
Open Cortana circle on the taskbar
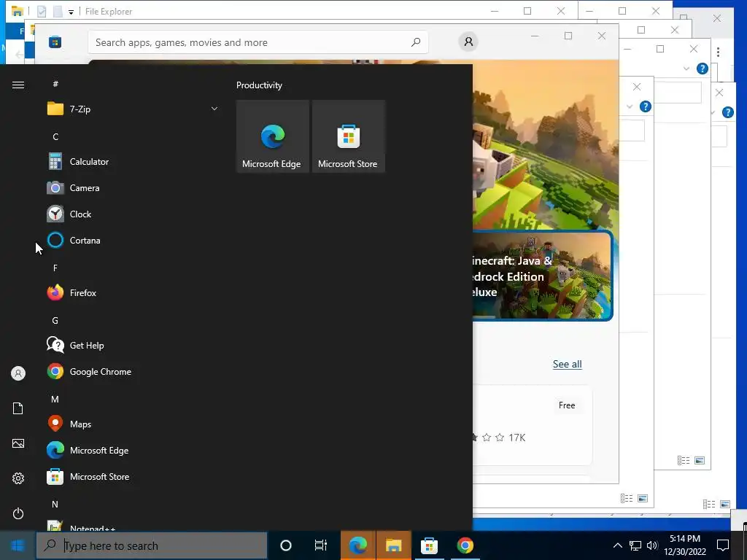[285, 545]
